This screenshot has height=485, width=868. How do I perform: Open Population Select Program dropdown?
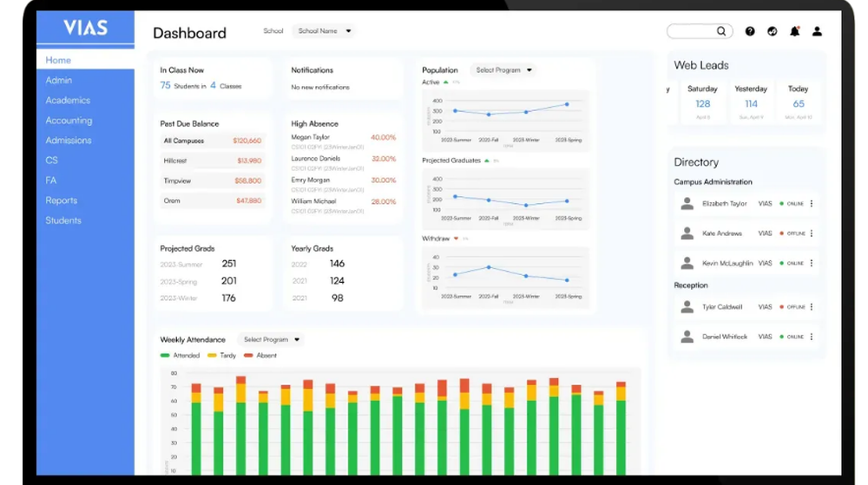[503, 70]
